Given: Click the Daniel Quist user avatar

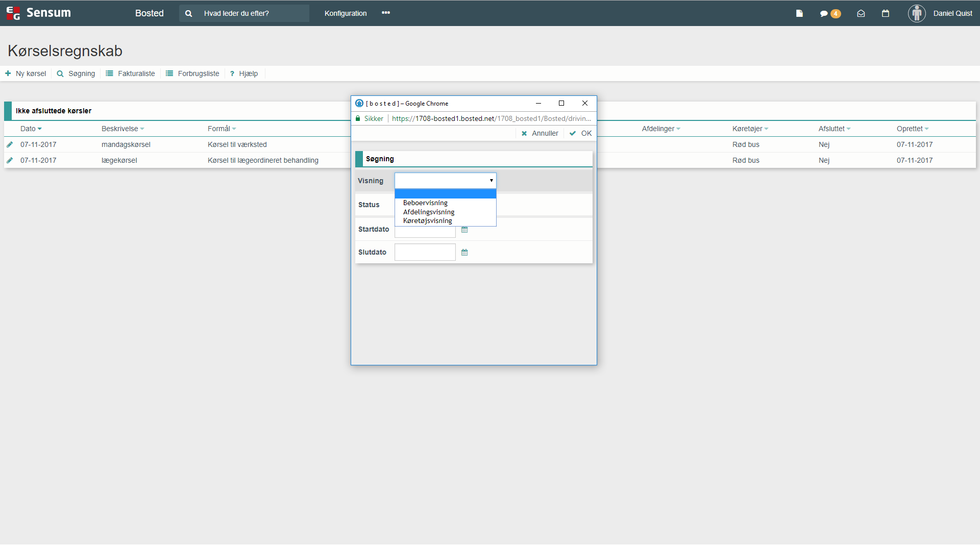Looking at the screenshot, I should (x=917, y=13).
